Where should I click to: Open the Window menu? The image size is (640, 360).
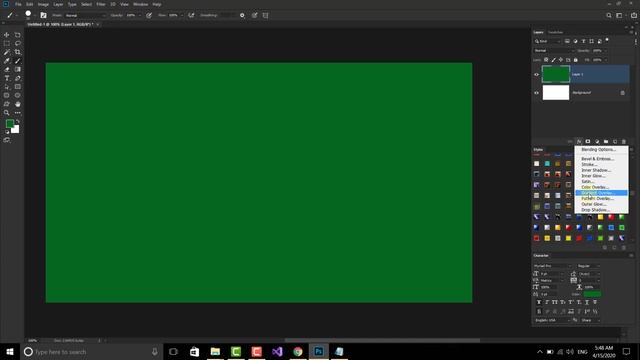click(140, 4)
